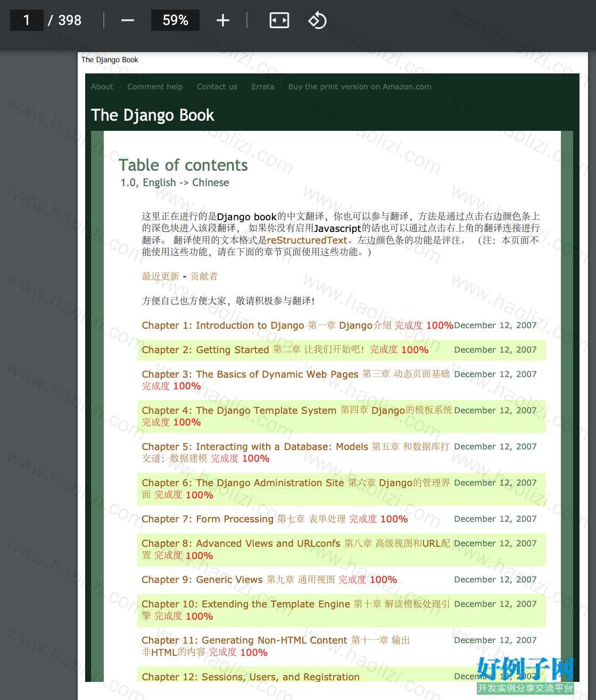This screenshot has width=596, height=700.
Task: Open Chapter 1: Introduction to Django
Action: [x=223, y=326]
